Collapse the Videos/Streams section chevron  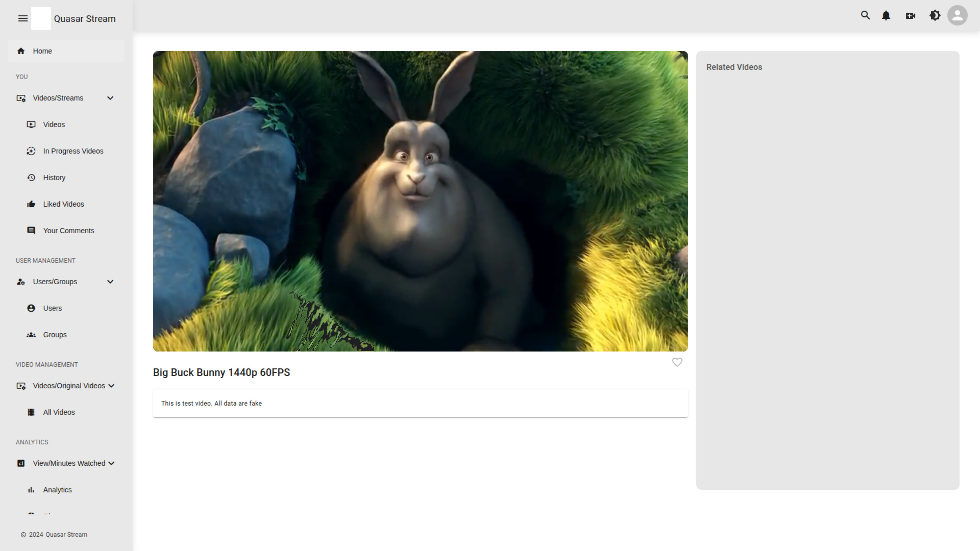[110, 98]
